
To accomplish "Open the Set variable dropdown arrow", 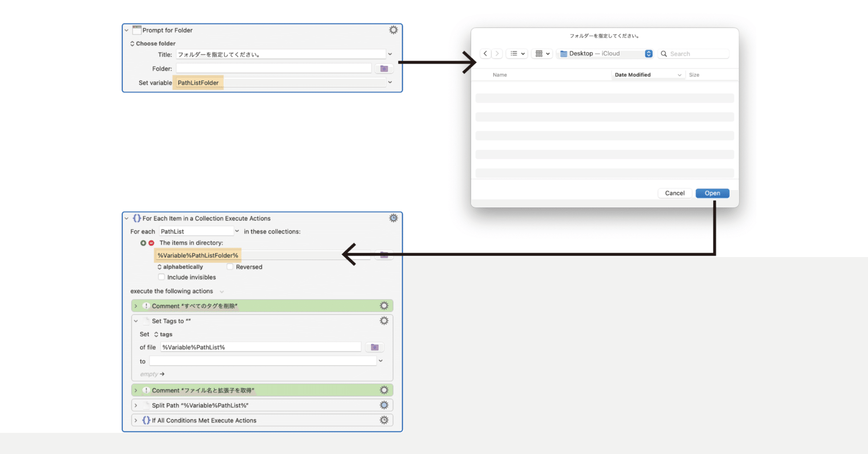I will coord(390,82).
